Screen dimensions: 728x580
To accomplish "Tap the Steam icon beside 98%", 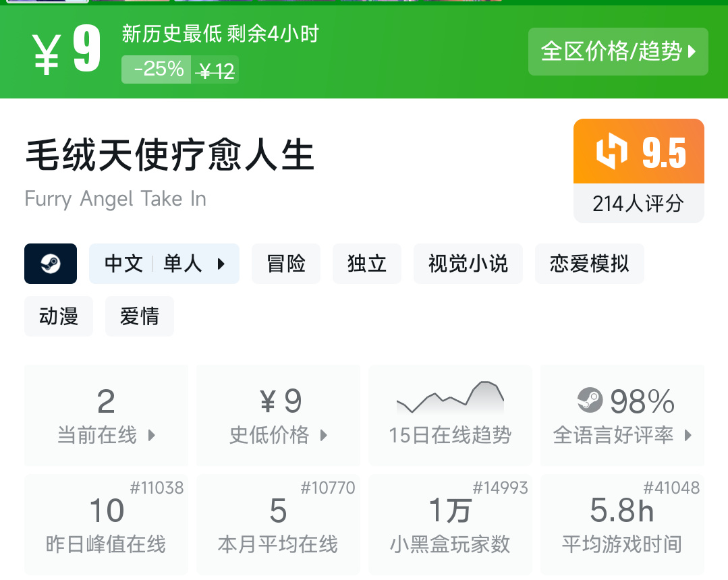I will pyautogui.click(x=590, y=400).
